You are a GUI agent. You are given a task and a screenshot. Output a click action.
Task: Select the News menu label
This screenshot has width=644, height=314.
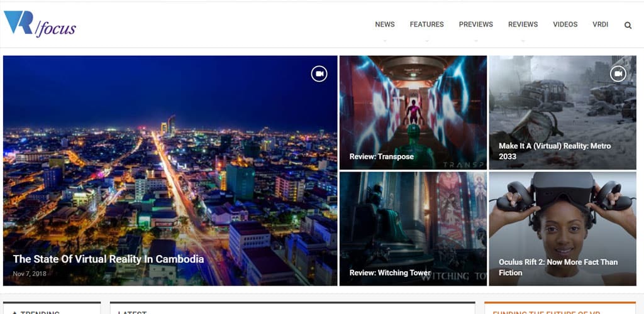(x=385, y=24)
